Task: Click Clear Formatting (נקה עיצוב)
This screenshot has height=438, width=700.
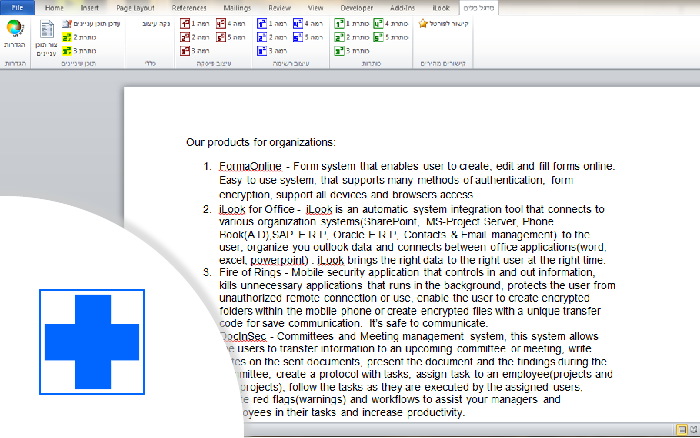Action: (x=156, y=24)
